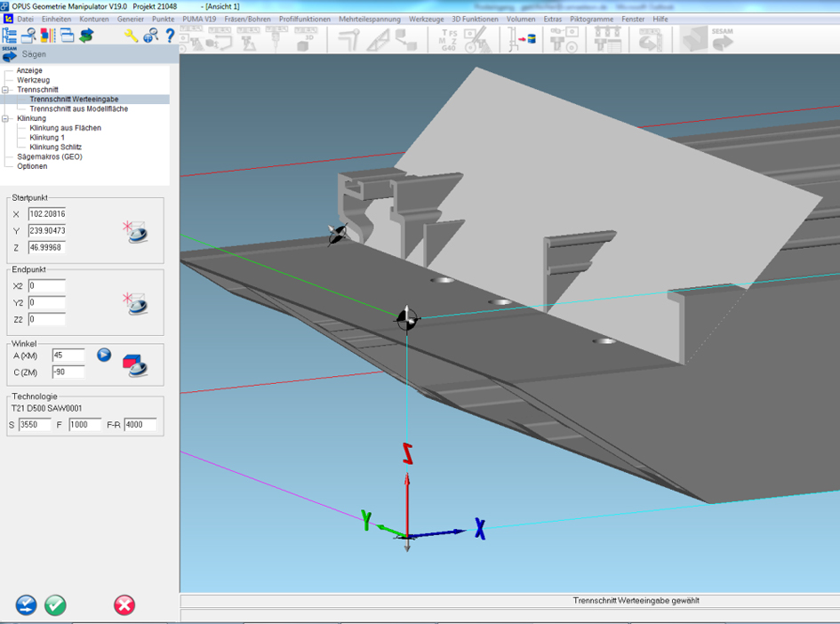Select Klinkung Schlitz in the tree
Image resolution: width=840 pixels, height=624 pixels.
(x=56, y=148)
